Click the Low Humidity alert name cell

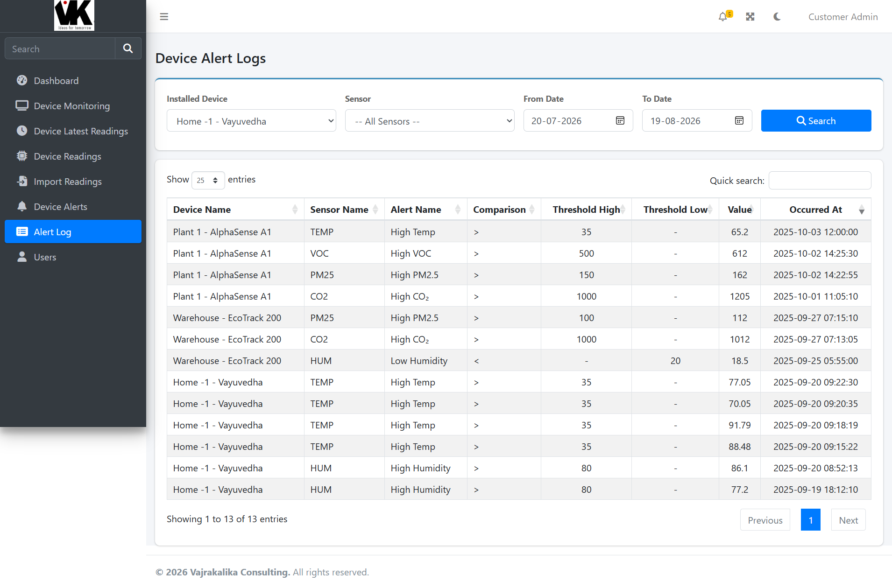[425, 361]
